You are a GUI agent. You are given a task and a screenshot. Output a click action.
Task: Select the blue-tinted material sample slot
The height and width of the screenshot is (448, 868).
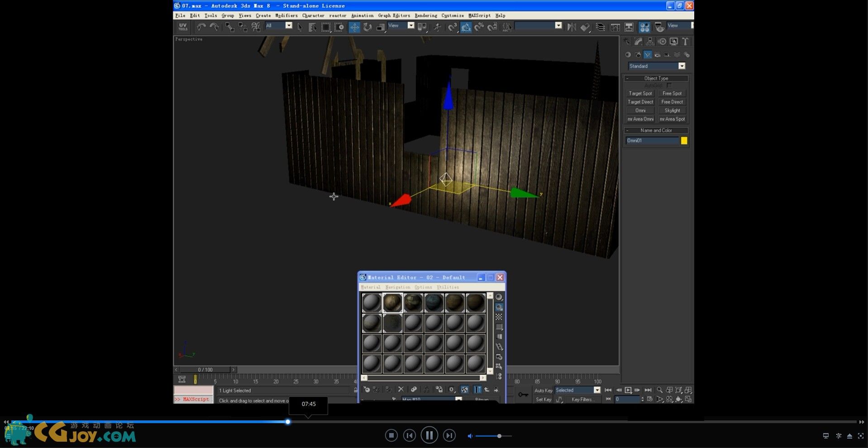point(434,302)
